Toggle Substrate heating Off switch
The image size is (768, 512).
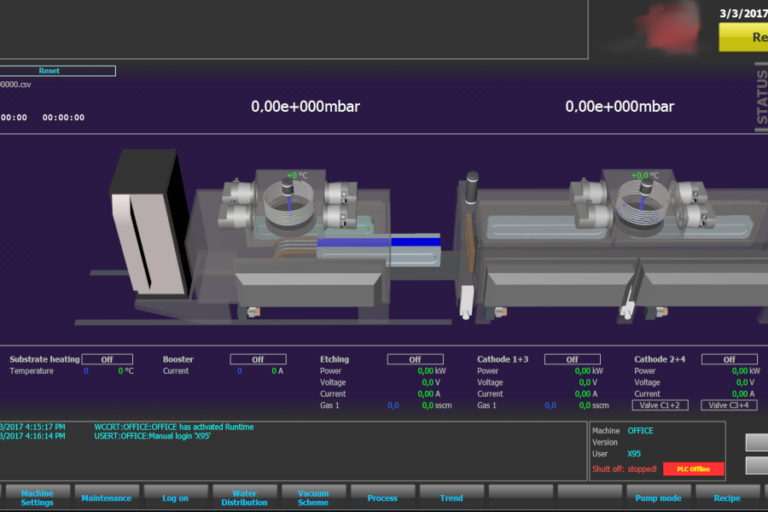click(x=107, y=359)
